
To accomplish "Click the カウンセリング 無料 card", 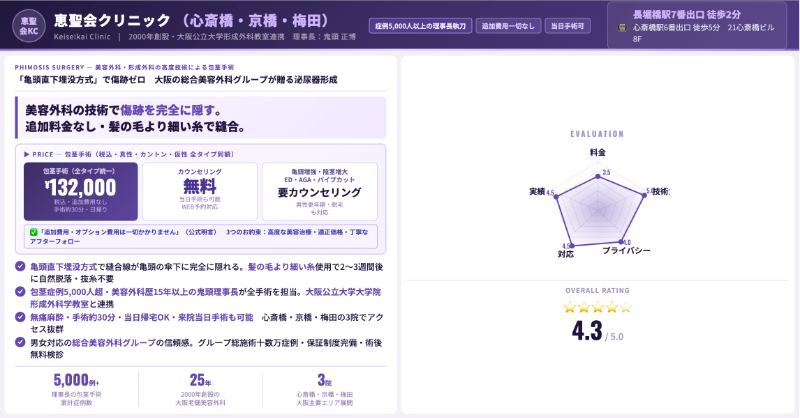I will click(200, 188).
